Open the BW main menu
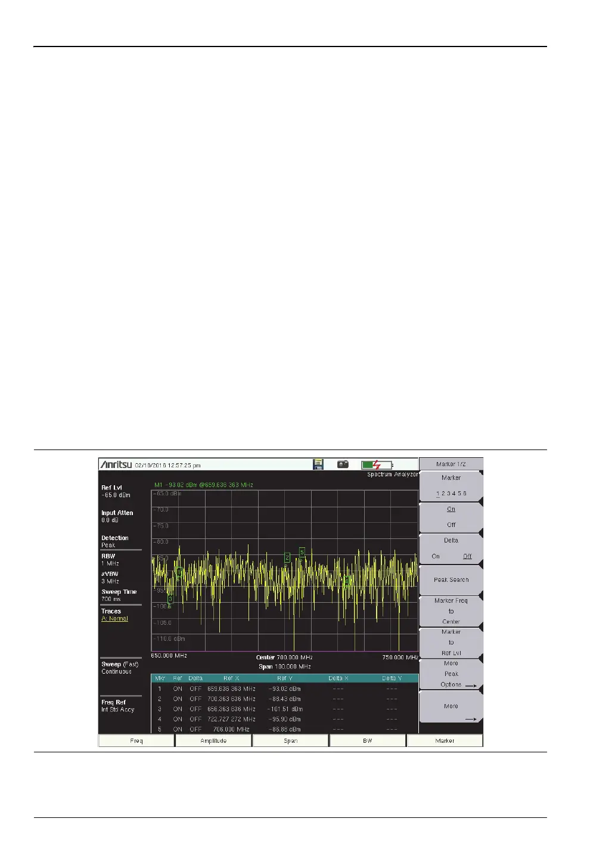This screenshot has height=868, width=615. click(x=368, y=740)
